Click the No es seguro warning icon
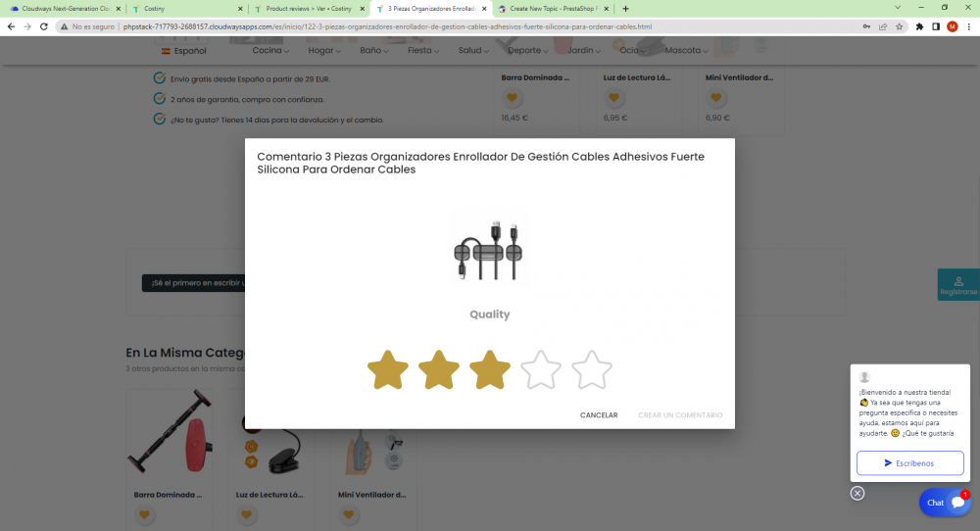 64,26
